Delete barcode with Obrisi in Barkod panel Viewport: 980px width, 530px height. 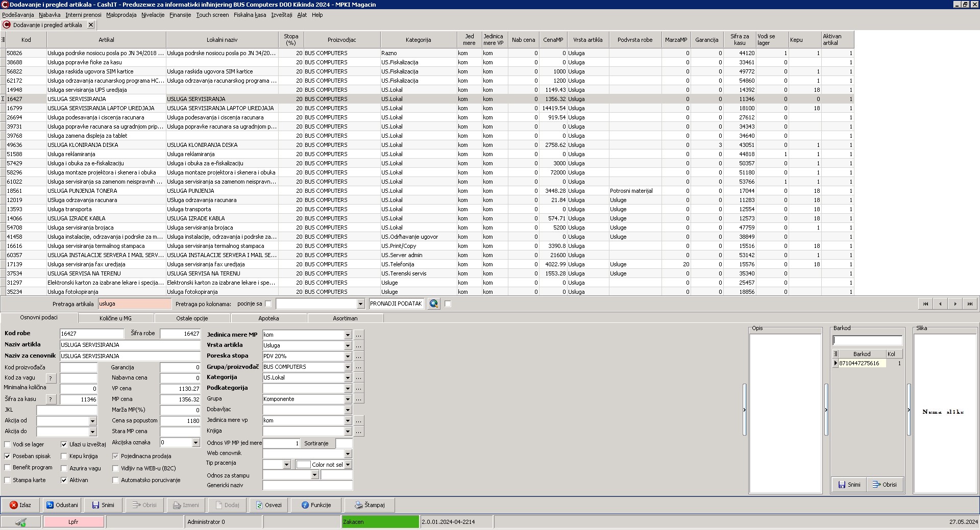885,485
